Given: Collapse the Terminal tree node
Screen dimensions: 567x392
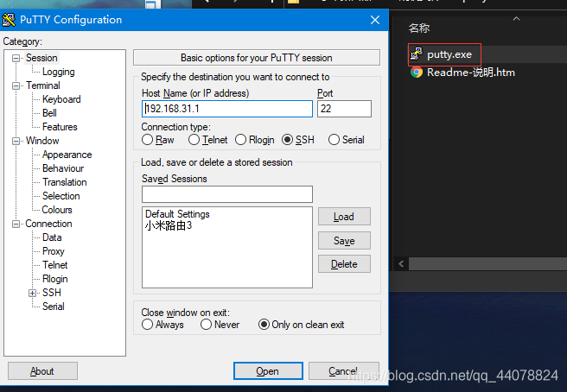Looking at the screenshot, I should tap(16, 85).
